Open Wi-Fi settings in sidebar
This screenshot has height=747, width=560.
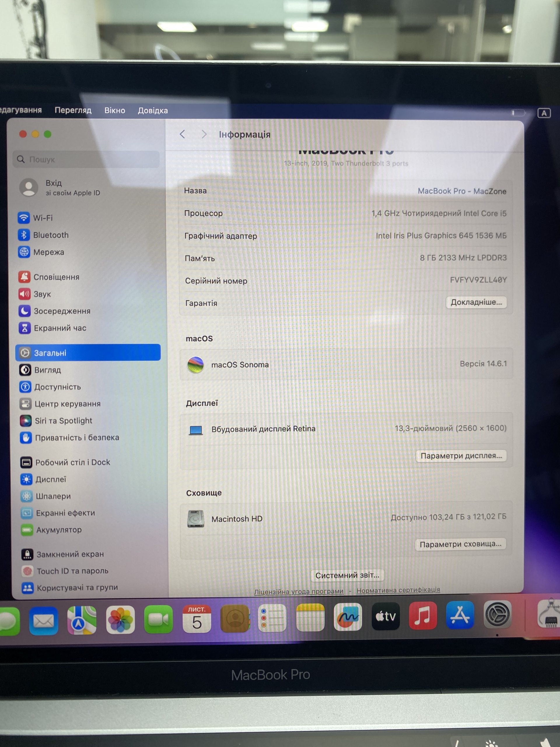tap(35, 218)
